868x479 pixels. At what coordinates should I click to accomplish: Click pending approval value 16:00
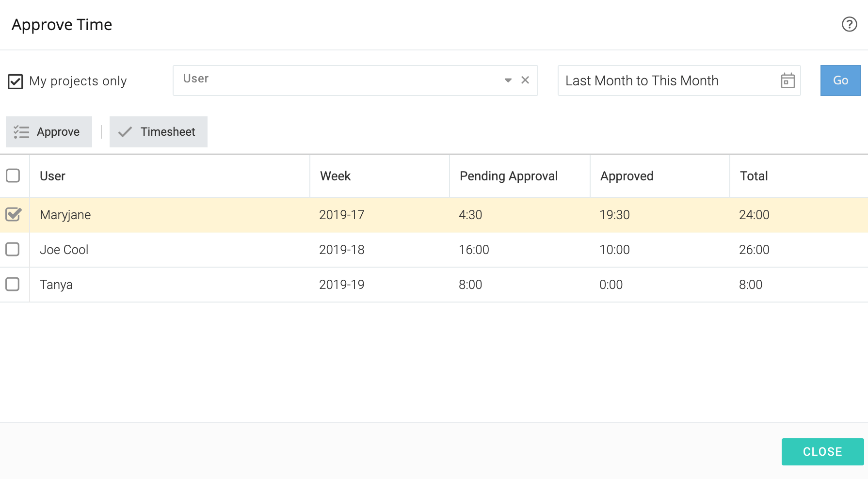pyautogui.click(x=474, y=250)
